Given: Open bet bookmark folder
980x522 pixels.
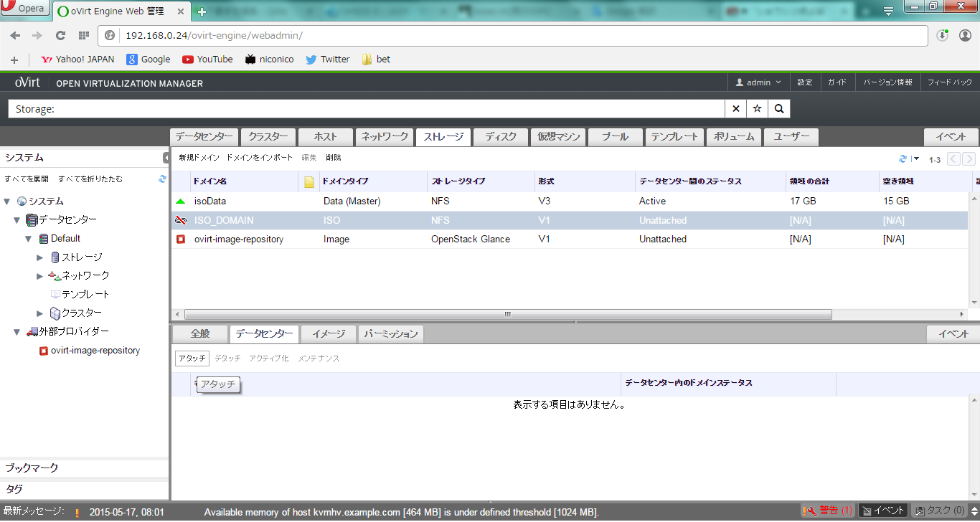Looking at the screenshot, I should coord(377,60).
